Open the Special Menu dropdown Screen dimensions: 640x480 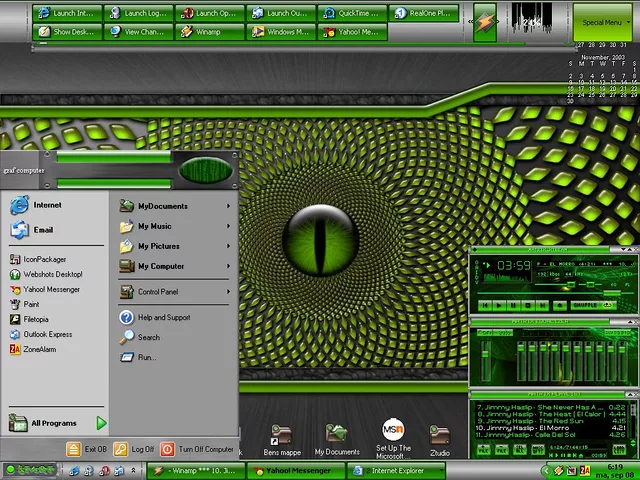pyautogui.click(x=603, y=21)
